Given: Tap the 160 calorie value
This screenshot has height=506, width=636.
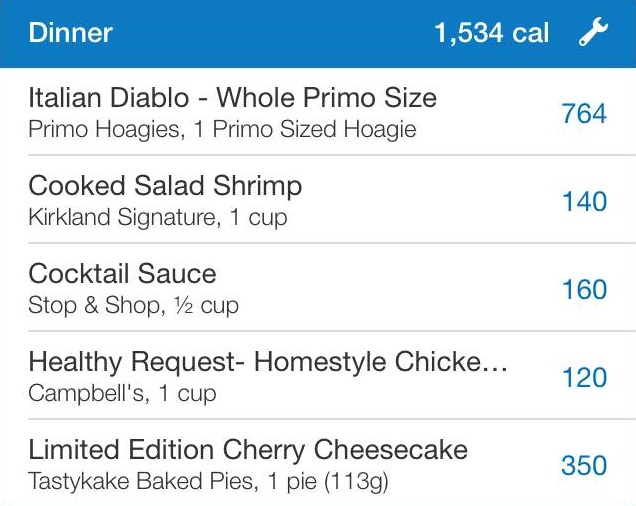Looking at the screenshot, I should [x=584, y=290].
